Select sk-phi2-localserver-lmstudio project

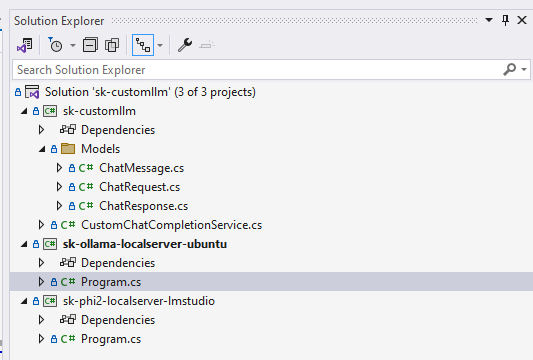click(x=139, y=301)
